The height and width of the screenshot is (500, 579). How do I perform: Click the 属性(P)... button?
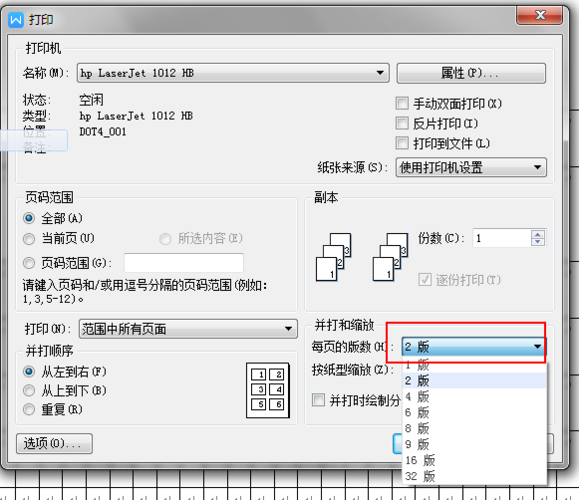click(471, 73)
